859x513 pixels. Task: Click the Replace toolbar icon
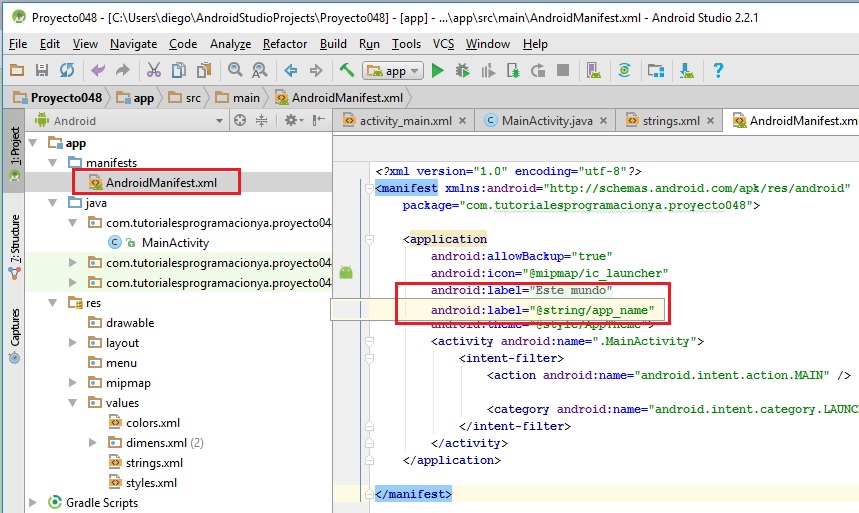click(x=260, y=70)
